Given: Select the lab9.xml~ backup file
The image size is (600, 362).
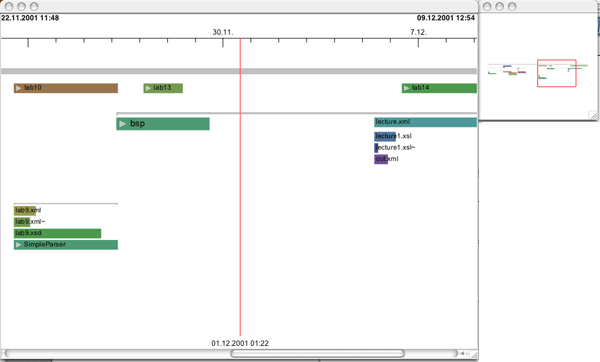Looking at the screenshot, I should (29, 222).
